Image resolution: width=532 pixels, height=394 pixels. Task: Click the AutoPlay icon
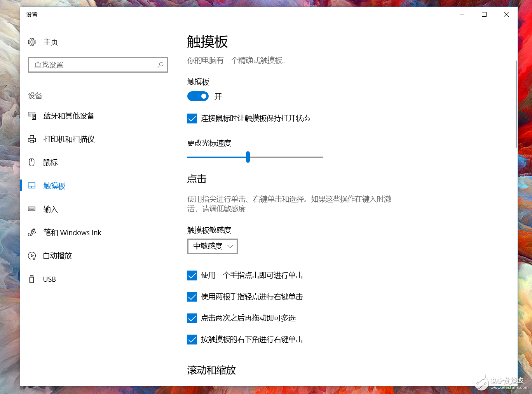coord(32,256)
